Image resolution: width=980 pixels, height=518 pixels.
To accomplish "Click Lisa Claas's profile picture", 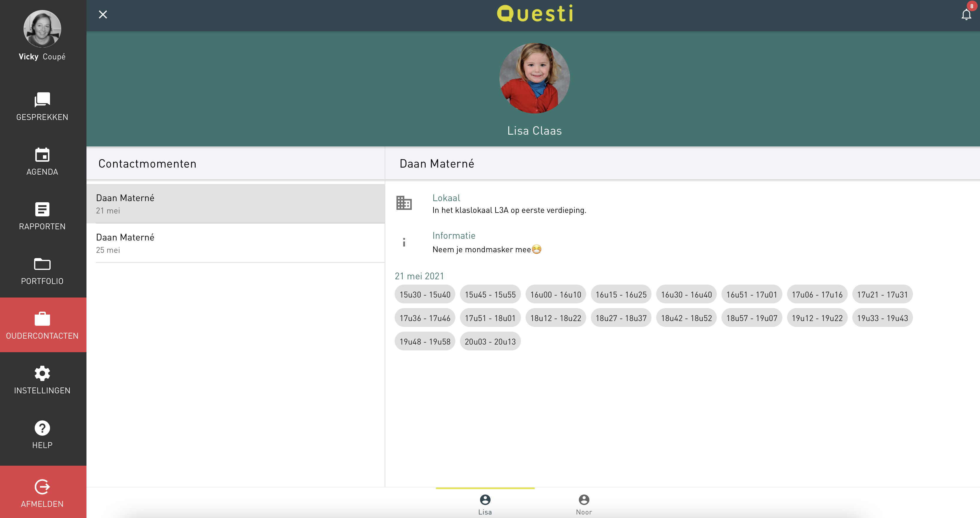I will [534, 78].
